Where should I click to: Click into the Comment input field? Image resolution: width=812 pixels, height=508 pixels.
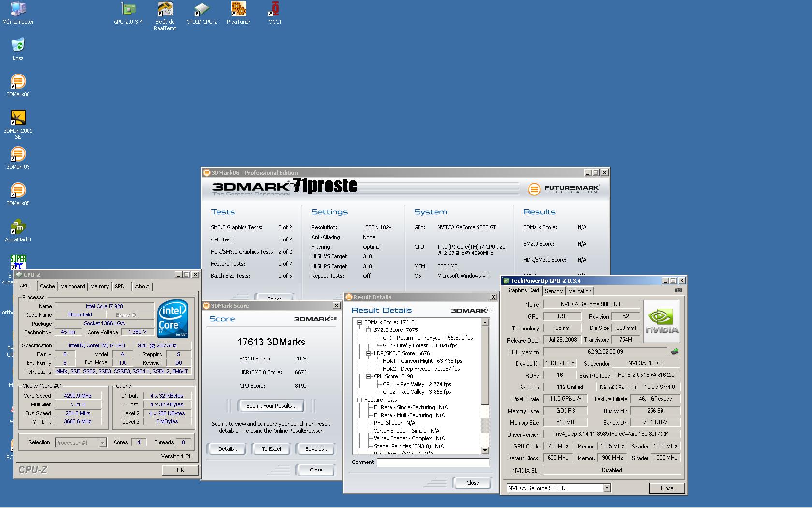coord(433,462)
